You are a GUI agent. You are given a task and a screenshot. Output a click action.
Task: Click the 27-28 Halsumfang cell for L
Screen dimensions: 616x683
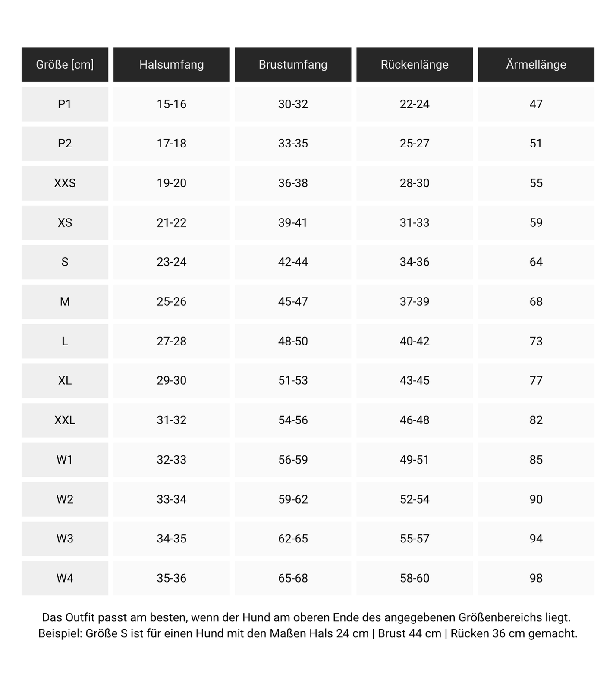[x=171, y=341]
